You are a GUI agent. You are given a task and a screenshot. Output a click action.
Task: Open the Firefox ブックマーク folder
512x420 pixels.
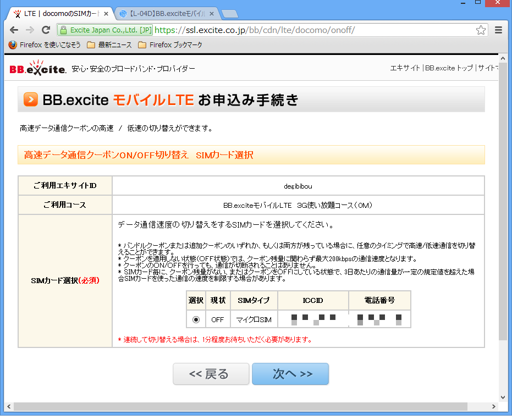coord(170,45)
